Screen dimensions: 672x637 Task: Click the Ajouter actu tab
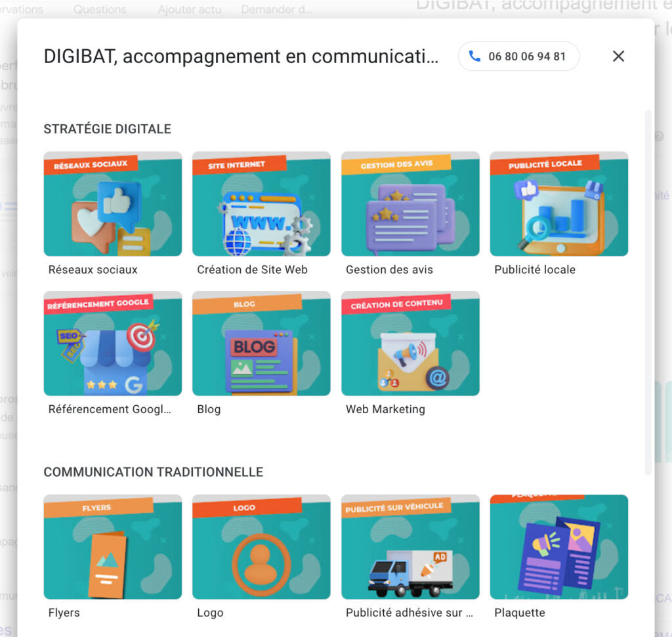[x=190, y=9]
